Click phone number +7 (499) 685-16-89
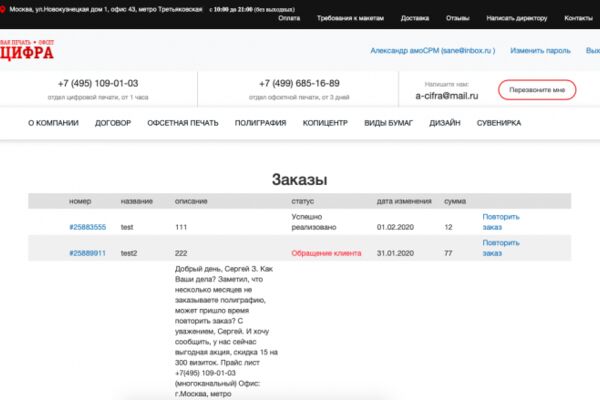The height and width of the screenshot is (400, 600). [299, 83]
